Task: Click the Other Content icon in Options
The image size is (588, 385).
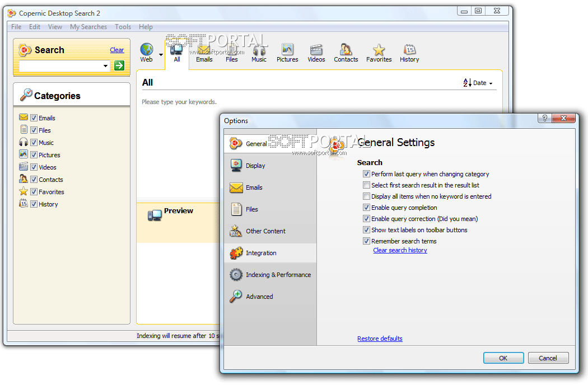Action: [236, 231]
